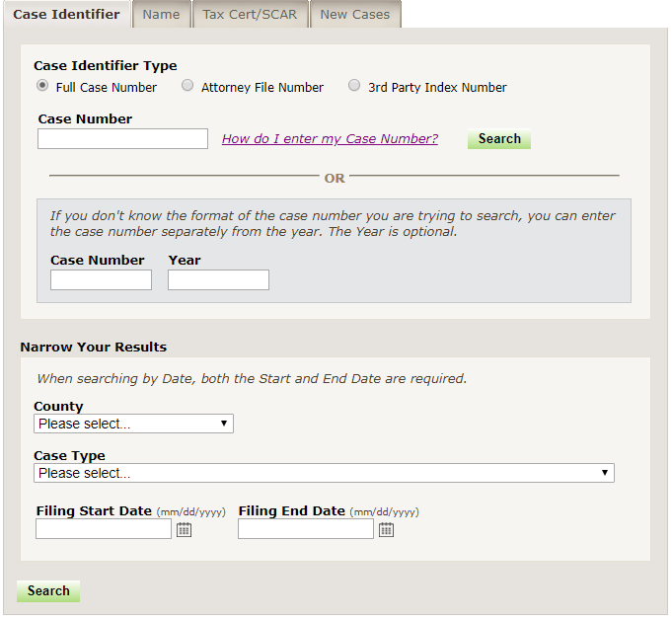Choose the Attorney File Number radio option
Screen dimensions: 672x619
[x=187, y=86]
